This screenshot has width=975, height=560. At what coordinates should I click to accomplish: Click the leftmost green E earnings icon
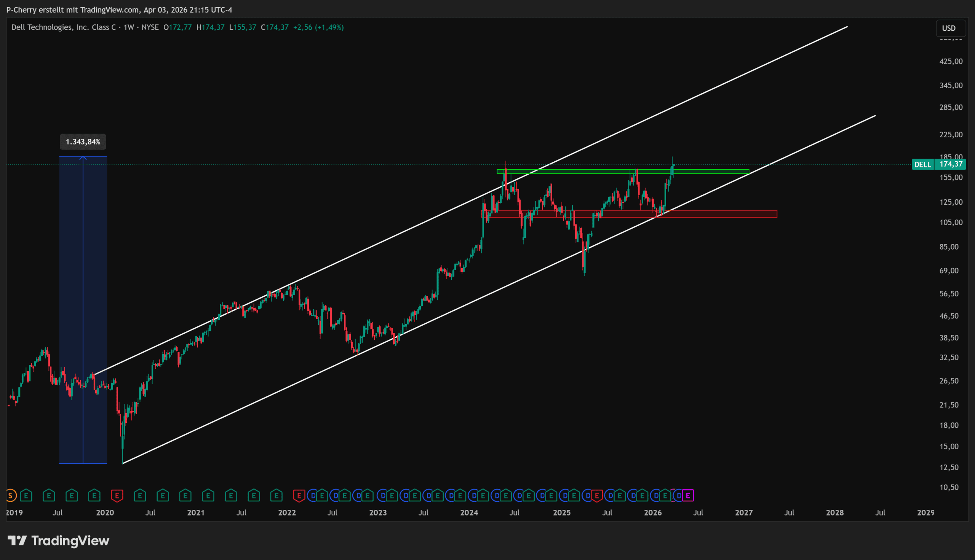coord(26,495)
